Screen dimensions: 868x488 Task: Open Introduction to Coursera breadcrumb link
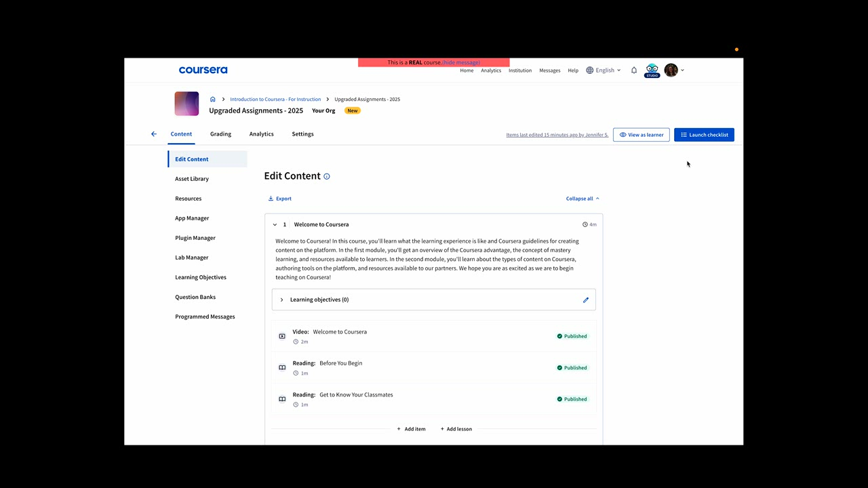pos(275,99)
